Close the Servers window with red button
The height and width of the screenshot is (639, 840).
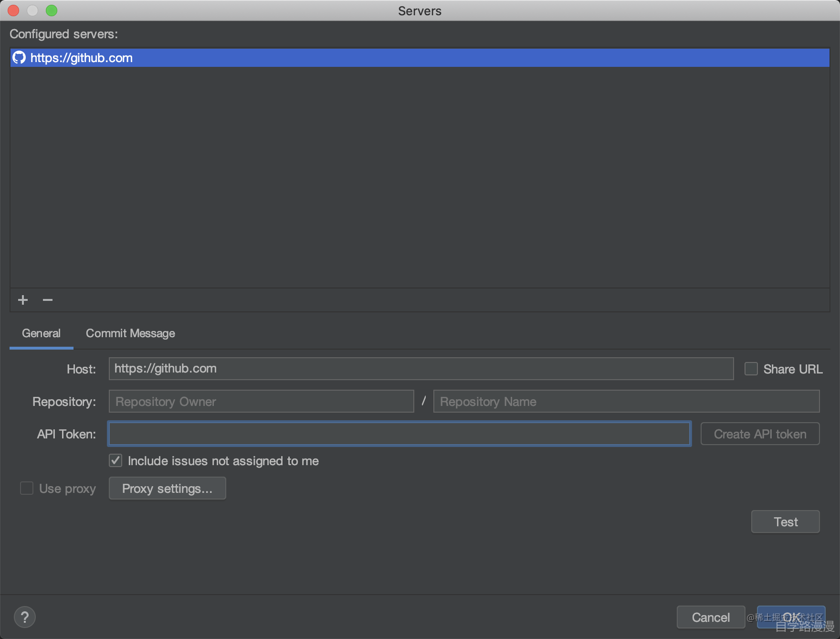click(13, 11)
